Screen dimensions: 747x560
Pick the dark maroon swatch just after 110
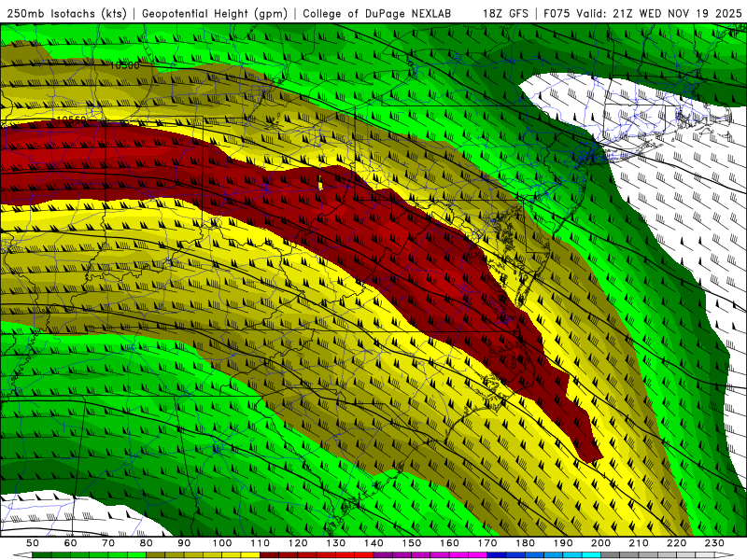[269, 555]
